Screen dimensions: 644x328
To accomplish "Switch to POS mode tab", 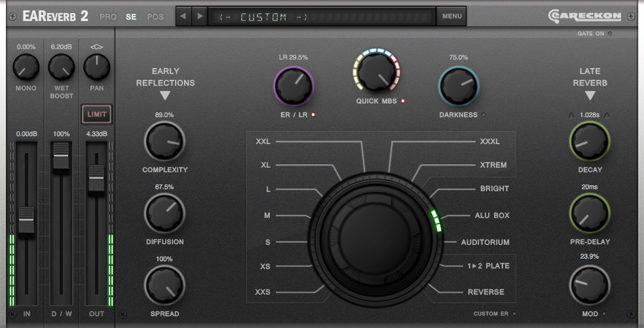I will [x=155, y=17].
